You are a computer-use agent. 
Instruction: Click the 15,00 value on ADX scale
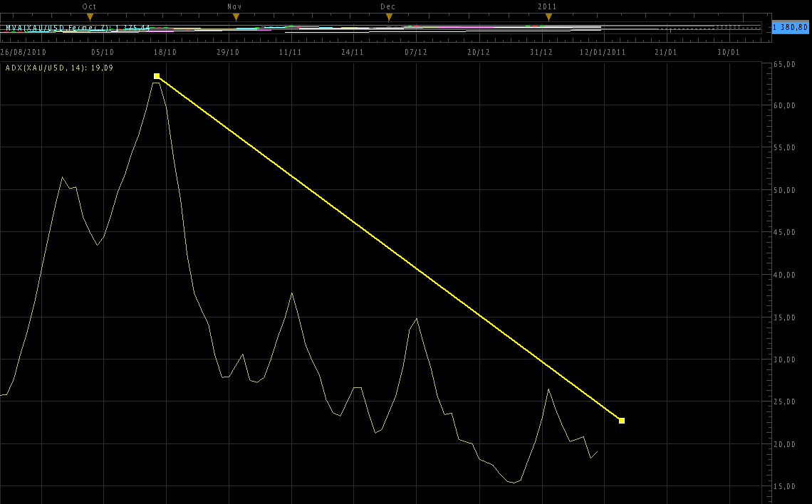tap(784, 486)
